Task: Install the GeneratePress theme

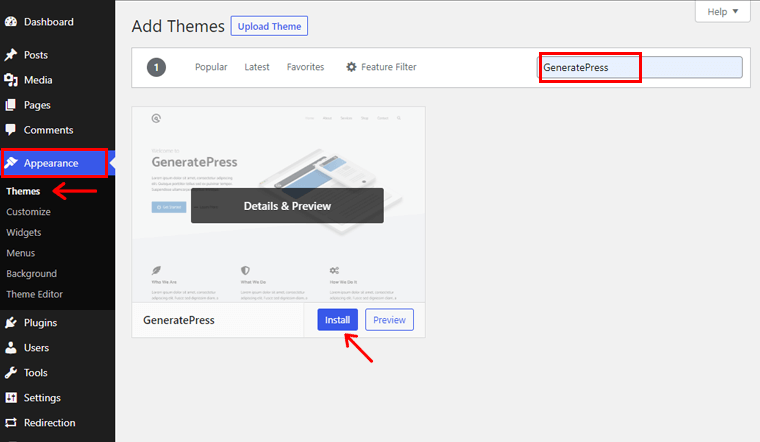Action: [x=337, y=320]
